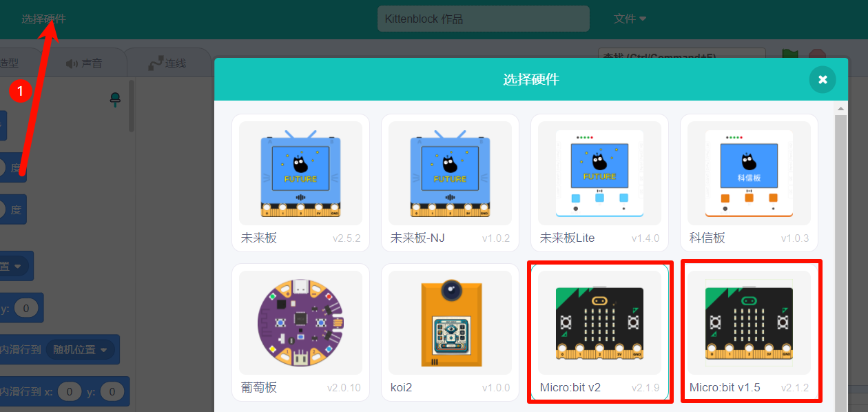Select the 葡萄板 purple round board
This screenshot has height=412, width=868.
[x=300, y=333]
